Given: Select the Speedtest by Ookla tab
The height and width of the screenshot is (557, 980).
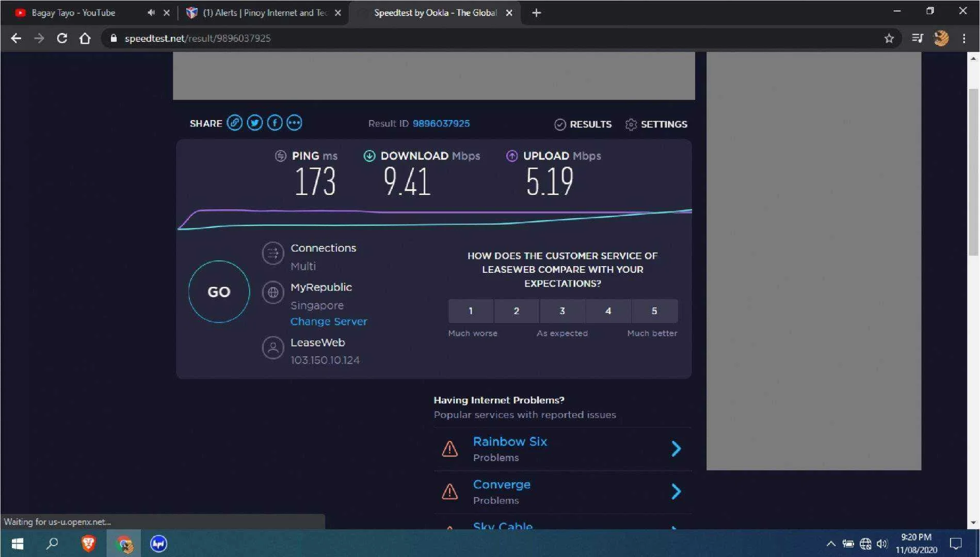Looking at the screenshot, I should [435, 13].
